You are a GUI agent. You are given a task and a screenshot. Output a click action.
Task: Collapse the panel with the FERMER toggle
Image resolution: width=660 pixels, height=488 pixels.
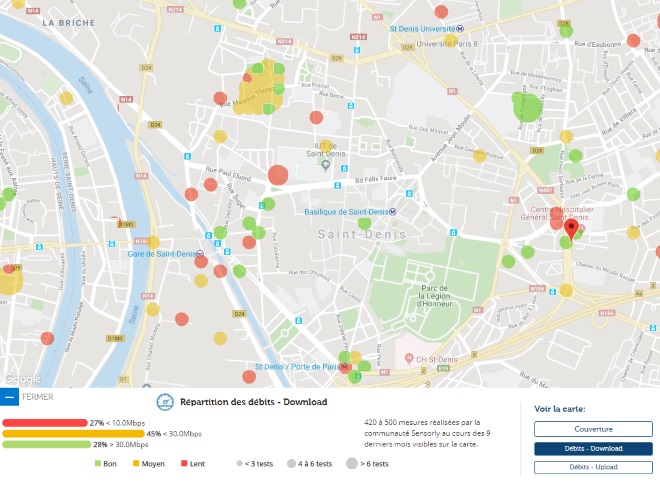[37, 397]
